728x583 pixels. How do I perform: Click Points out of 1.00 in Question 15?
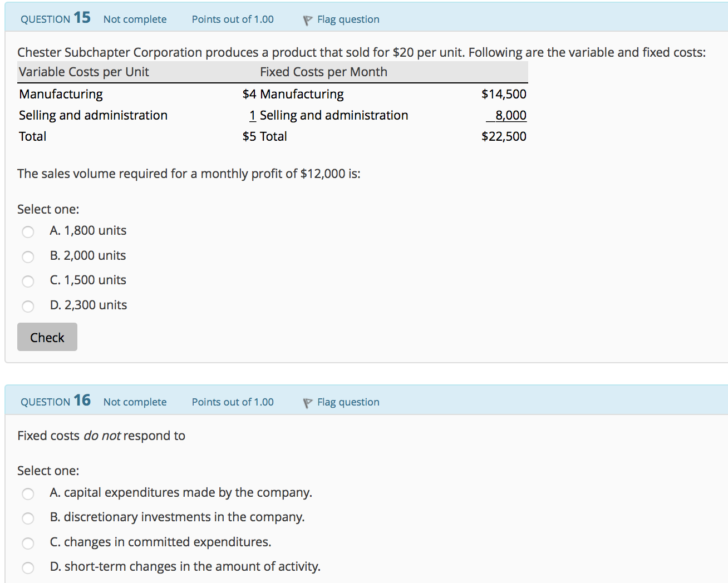coord(232,19)
